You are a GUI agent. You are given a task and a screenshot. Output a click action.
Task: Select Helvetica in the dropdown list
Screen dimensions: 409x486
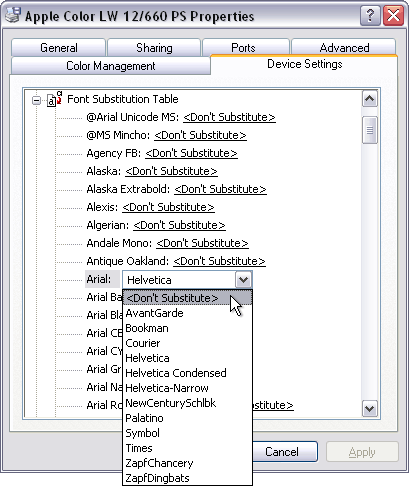[188, 358]
